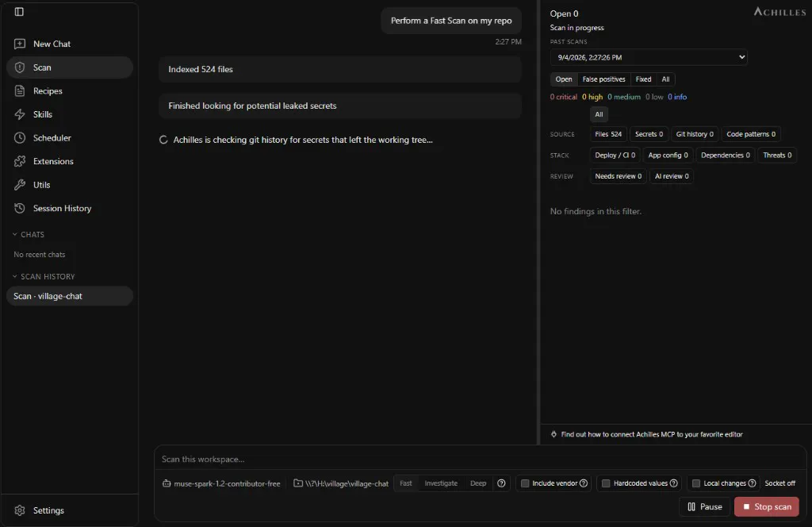Screen dimensions: 812x527
Task: Click the Achilles logo
Action: pyautogui.click(x=779, y=11)
